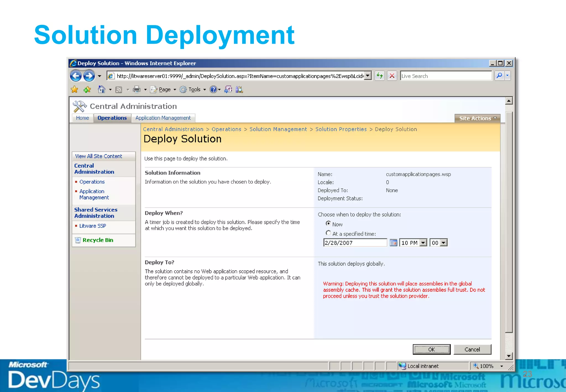This screenshot has height=392, width=566.
Task: Click Central Administration breadcrumb link
Action: [173, 129]
